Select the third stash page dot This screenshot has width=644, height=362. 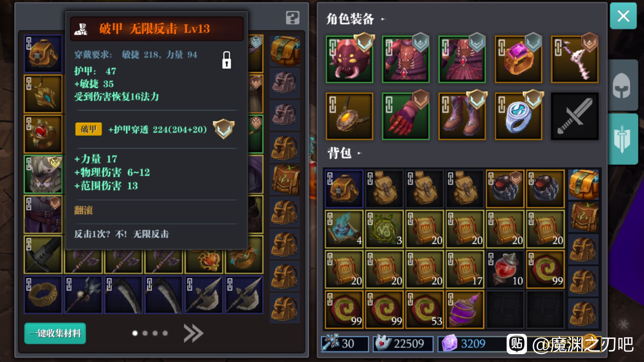click(x=155, y=333)
